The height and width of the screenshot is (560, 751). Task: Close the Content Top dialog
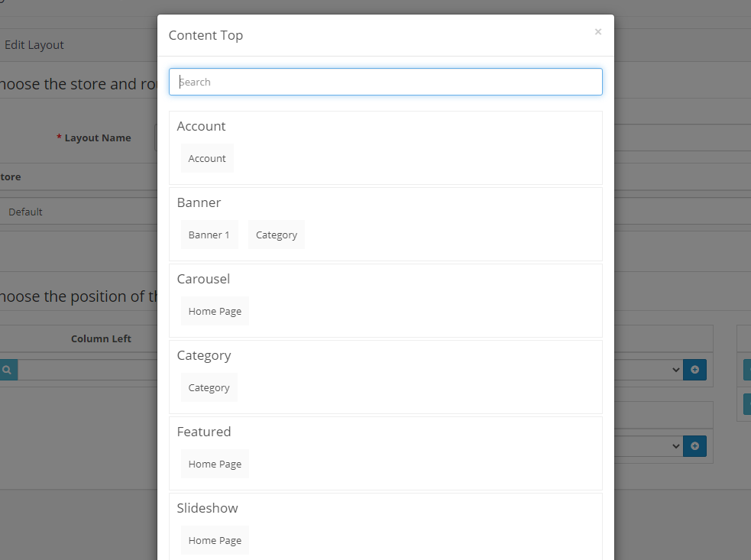pos(597,32)
